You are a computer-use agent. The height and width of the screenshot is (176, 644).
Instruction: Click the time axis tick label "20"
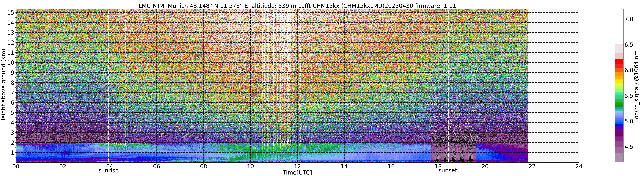pyautogui.click(x=485, y=166)
